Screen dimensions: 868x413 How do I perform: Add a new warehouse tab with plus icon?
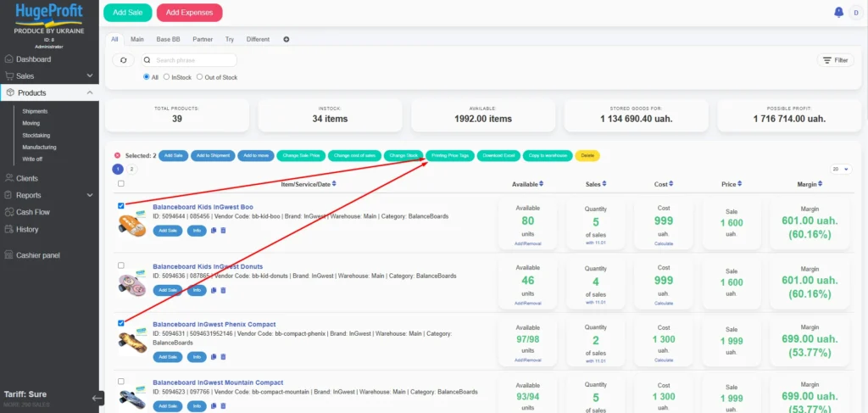tap(286, 39)
